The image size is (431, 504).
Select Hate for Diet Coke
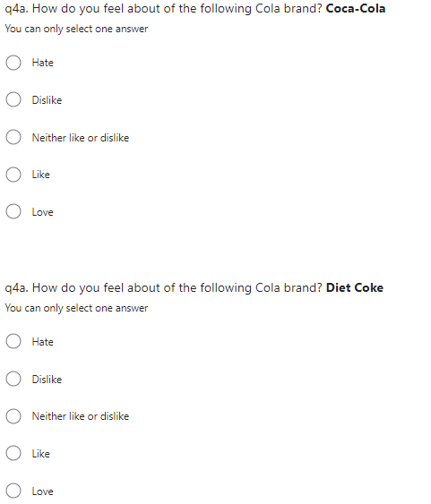(13, 341)
